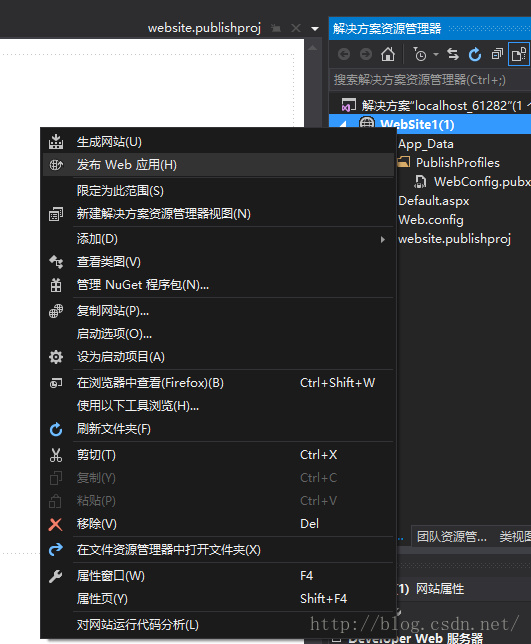Choose 使用以下工具浏览(H) menu item
531x644 pixels.
218,406
